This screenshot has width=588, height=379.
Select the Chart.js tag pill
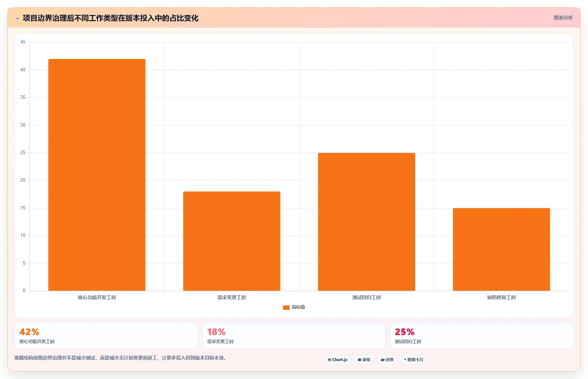pyautogui.click(x=338, y=360)
